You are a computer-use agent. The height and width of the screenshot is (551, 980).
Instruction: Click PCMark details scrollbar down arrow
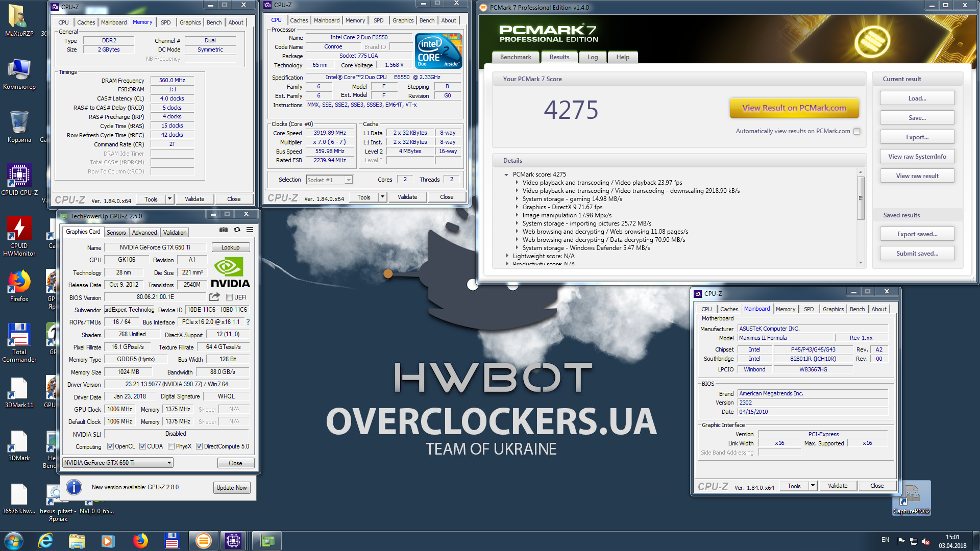pyautogui.click(x=861, y=263)
